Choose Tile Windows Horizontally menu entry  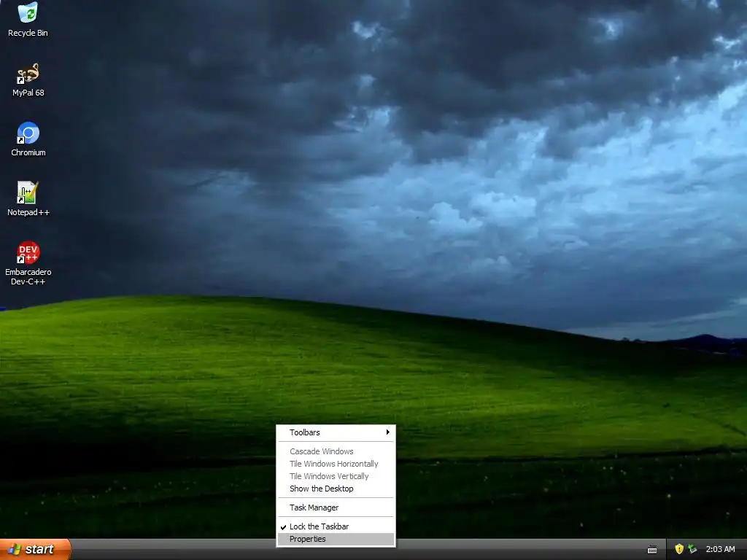336,464
